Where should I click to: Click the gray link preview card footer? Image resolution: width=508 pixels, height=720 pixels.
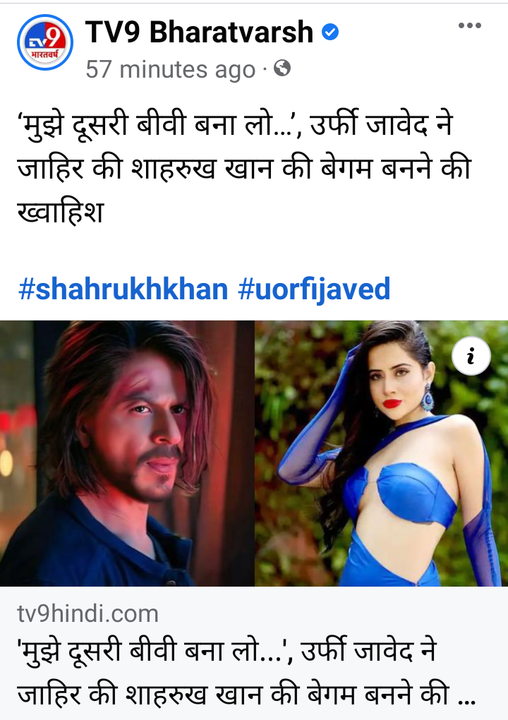(254, 653)
